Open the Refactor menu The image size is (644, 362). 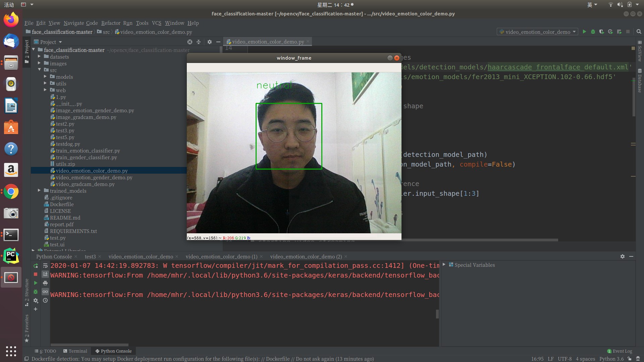coord(111,23)
